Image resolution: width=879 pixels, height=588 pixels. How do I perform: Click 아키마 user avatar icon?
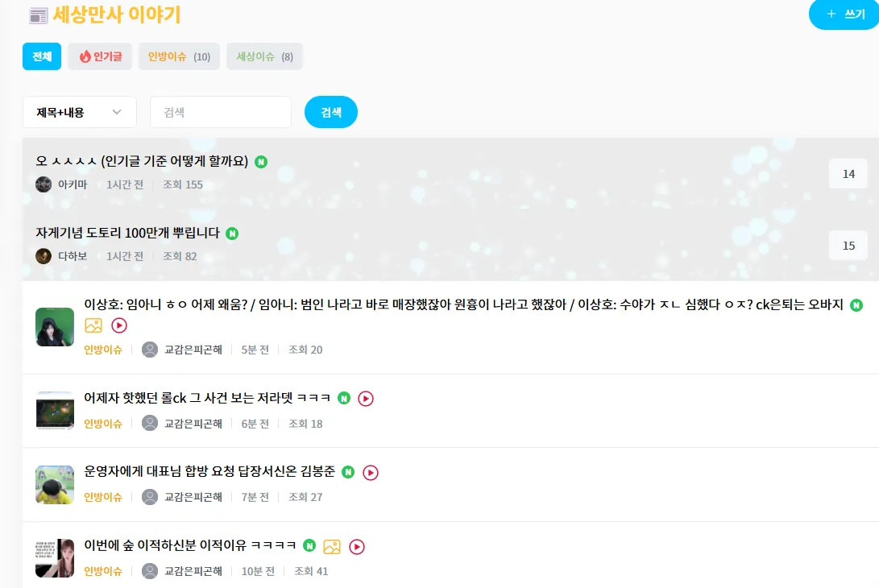click(44, 184)
